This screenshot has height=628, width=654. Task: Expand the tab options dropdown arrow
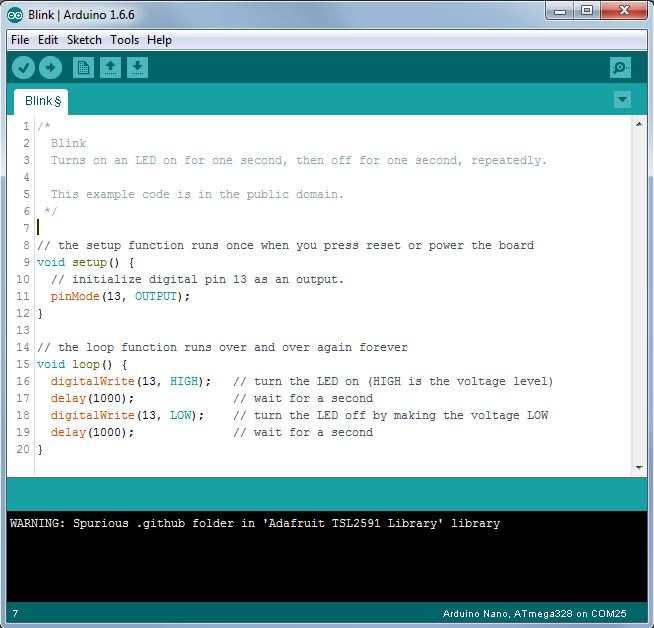pyautogui.click(x=622, y=100)
